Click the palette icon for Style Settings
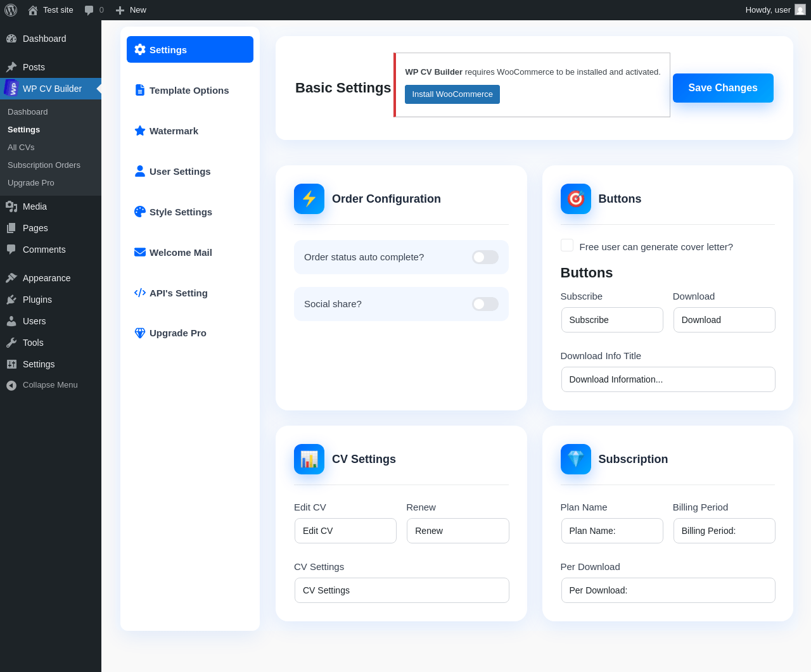811x672 pixels. click(x=140, y=212)
